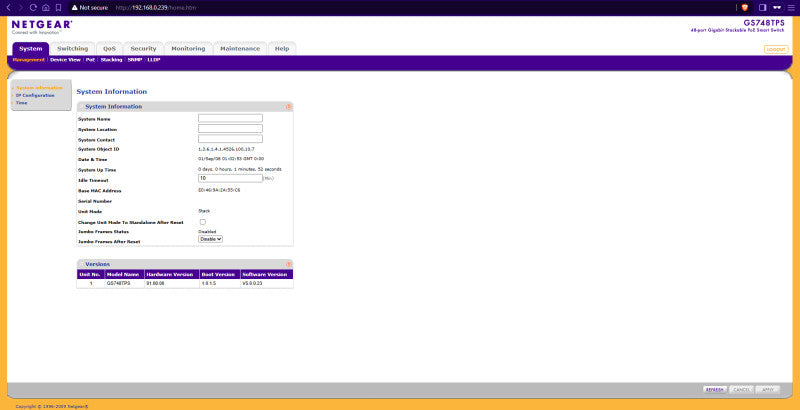This screenshot has height=410, width=800.
Task: Click the CANCEL button at the bottom
Action: pyautogui.click(x=741, y=390)
